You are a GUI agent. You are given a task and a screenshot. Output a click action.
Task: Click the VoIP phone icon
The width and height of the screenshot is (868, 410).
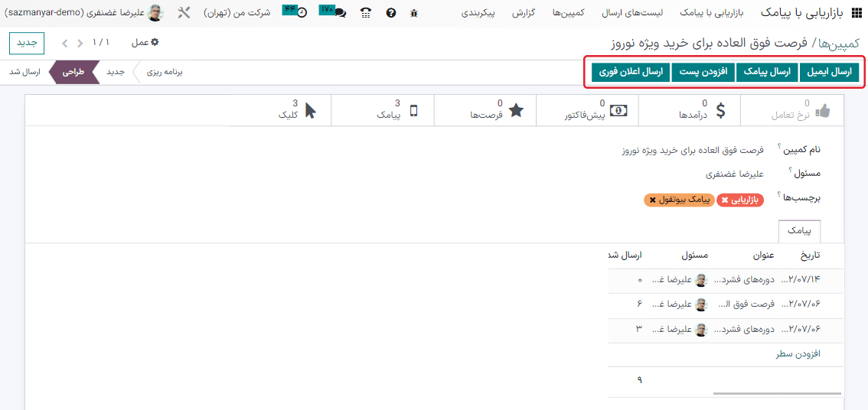click(366, 13)
